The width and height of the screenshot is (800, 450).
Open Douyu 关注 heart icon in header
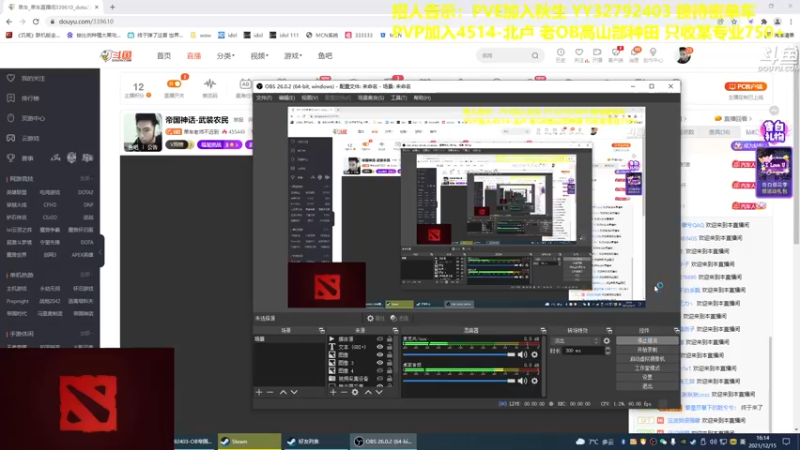[579, 55]
